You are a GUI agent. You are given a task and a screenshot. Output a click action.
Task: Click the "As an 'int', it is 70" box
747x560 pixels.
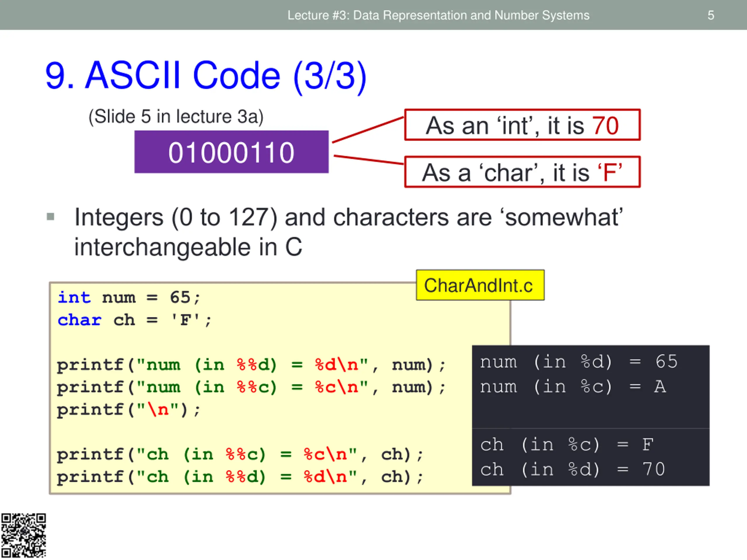[522, 125]
